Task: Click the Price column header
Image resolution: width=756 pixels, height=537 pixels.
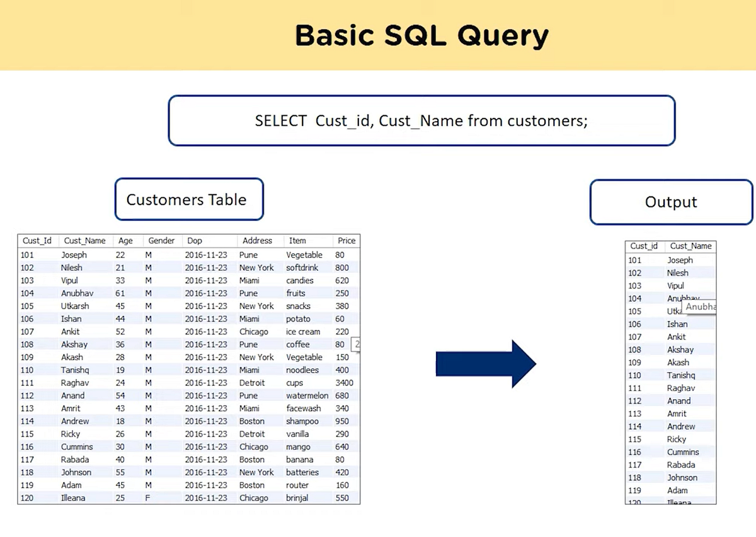Action: (346, 240)
